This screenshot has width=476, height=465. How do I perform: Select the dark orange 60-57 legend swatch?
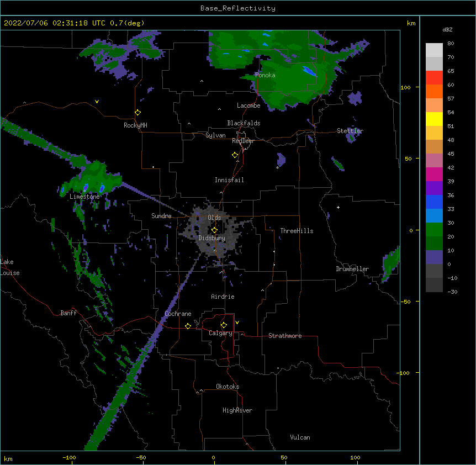pyautogui.click(x=434, y=91)
